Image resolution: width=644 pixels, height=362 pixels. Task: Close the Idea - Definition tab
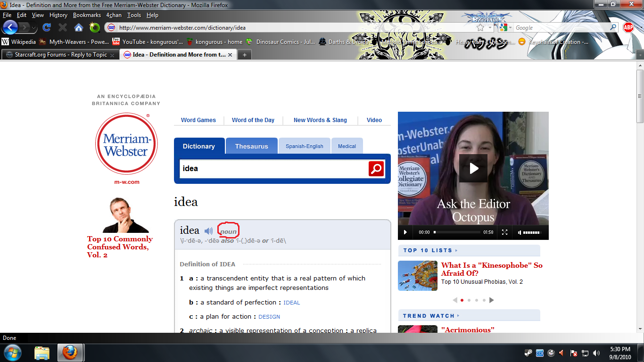pyautogui.click(x=230, y=55)
